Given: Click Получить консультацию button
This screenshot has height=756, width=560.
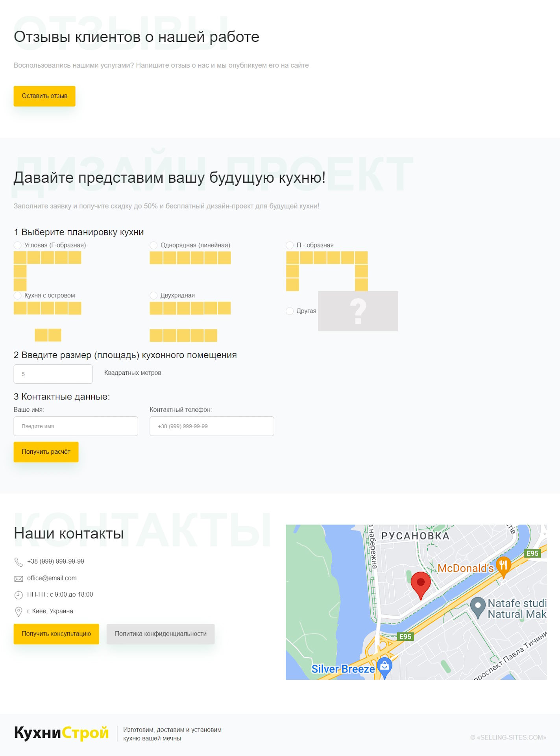Looking at the screenshot, I should [x=56, y=634].
